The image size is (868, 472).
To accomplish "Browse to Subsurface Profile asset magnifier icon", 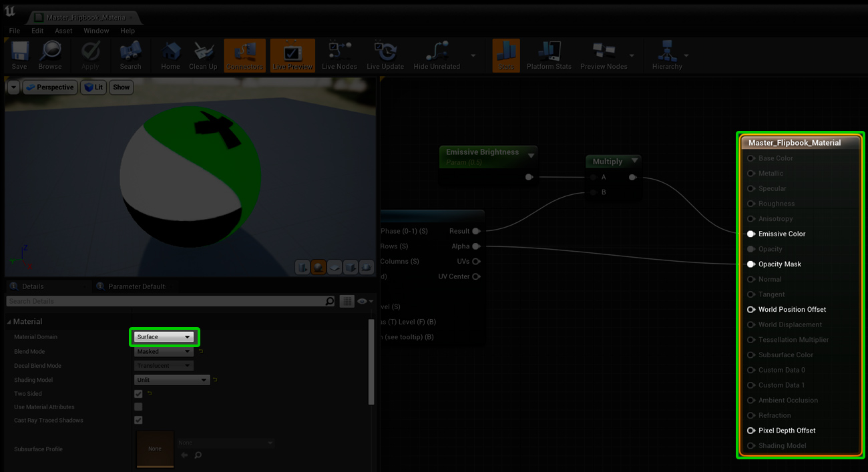I will pyautogui.click(x=198, y=455).
